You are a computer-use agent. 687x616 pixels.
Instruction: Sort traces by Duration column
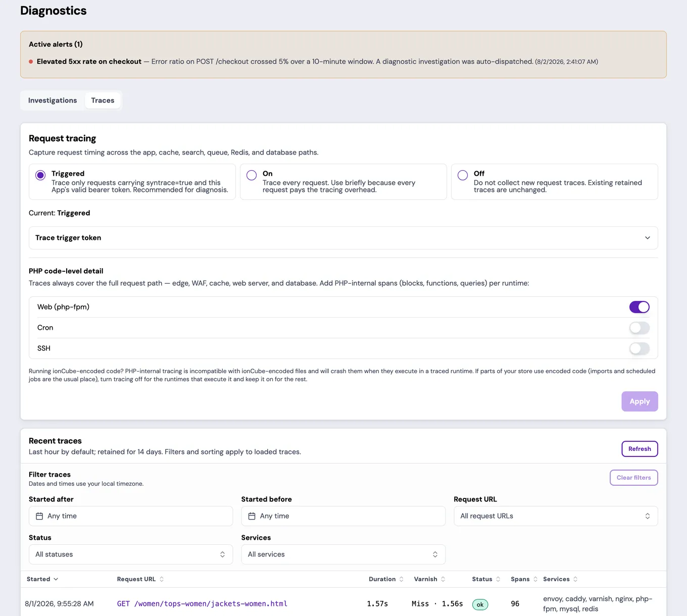386,579
